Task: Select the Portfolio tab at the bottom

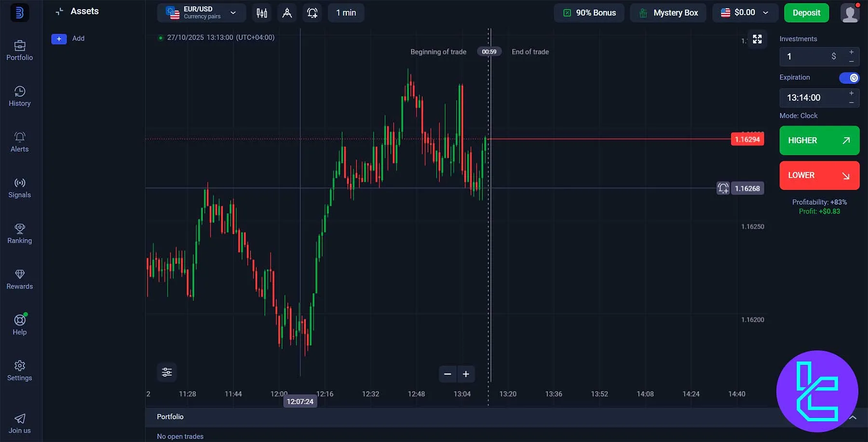Action: 170,416
